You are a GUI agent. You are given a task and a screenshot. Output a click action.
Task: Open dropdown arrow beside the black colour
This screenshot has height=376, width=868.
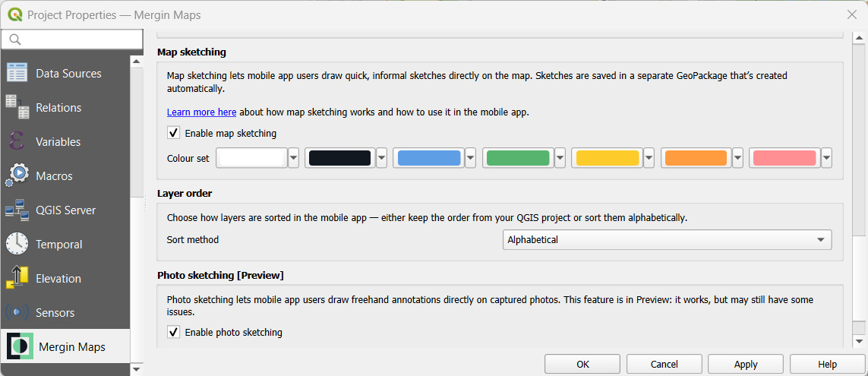pos(381,158)
